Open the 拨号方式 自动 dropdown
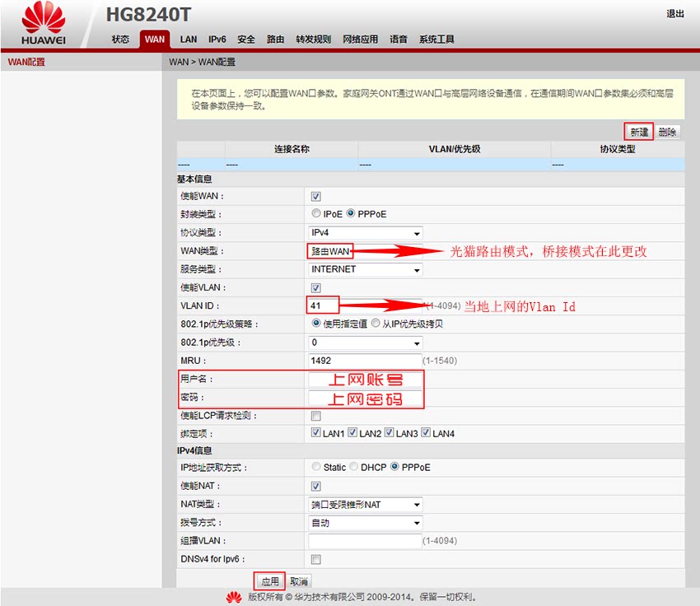Screen dimensions: 700x606 [x=365, y=523]
